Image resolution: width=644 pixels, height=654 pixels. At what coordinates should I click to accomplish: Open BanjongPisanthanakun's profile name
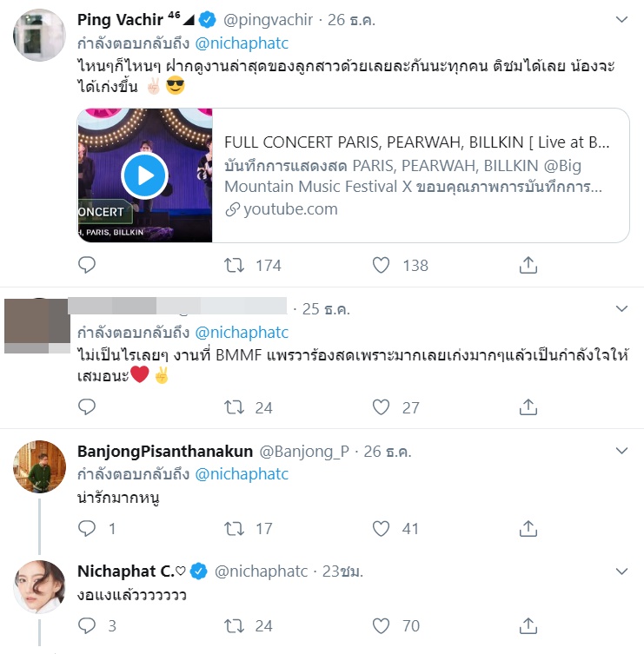coord(165,451)
